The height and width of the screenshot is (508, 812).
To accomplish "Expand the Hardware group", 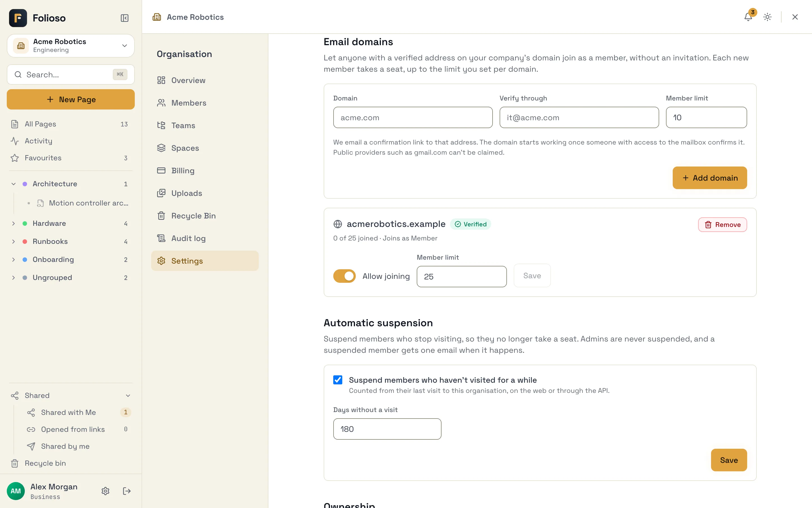I will click(14, 224).
